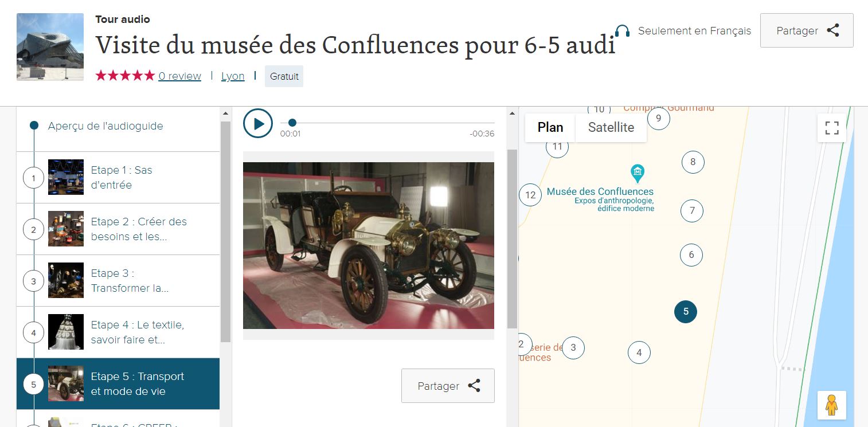Click the Musée des Confluences map pin

point(637,172)
